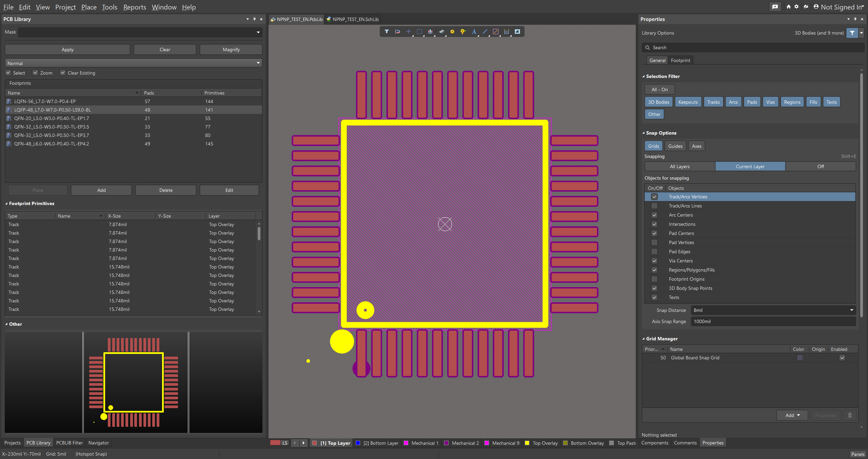This screenshot has width=868, height=459.
Task: Enable the Pads selection filter button
Action: click(x=752, y=102)
